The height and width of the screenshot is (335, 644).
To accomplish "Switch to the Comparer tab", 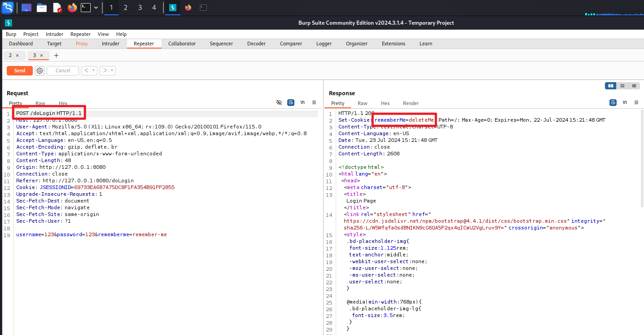I will coord(291,44).
